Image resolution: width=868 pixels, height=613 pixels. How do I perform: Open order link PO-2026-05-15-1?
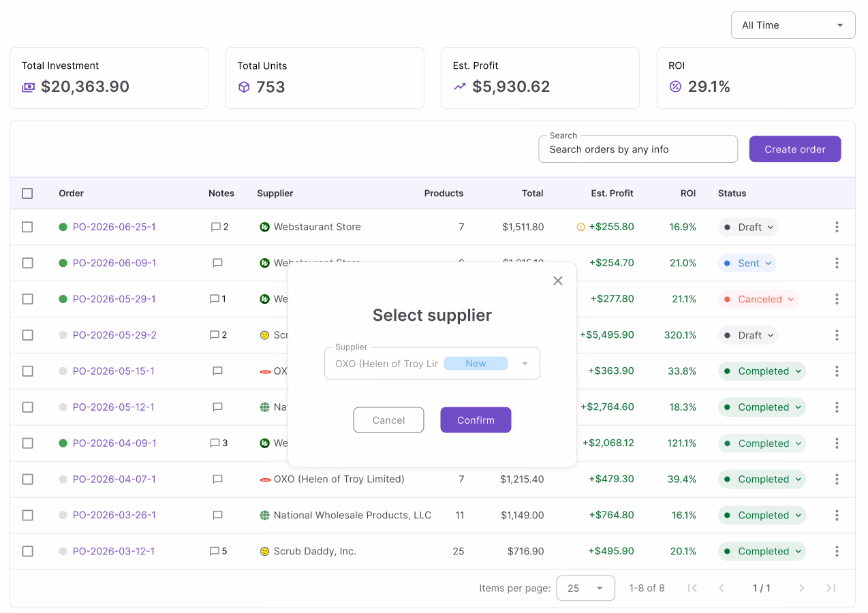tap(114, 371)
